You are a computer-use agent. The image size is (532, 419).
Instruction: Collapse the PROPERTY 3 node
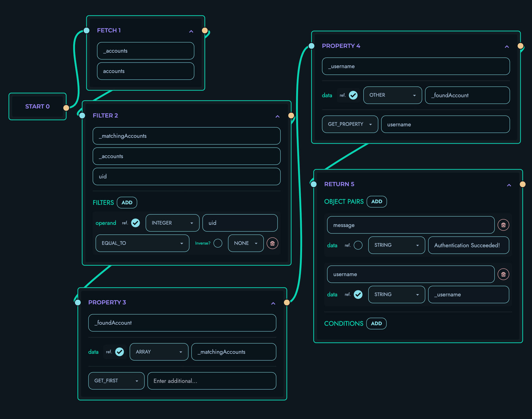273,303
